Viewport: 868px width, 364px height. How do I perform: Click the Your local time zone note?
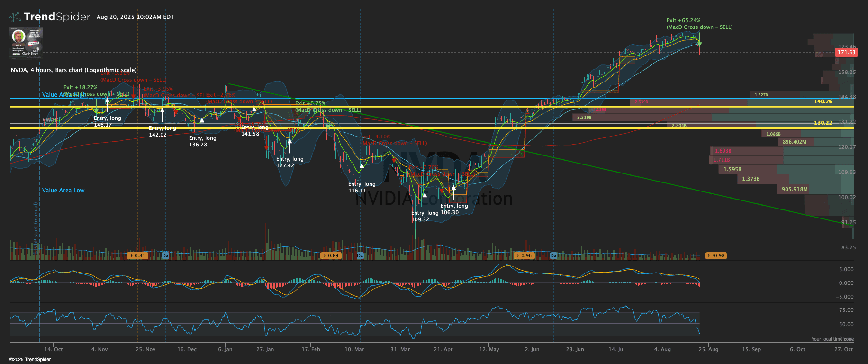[832, 339]
